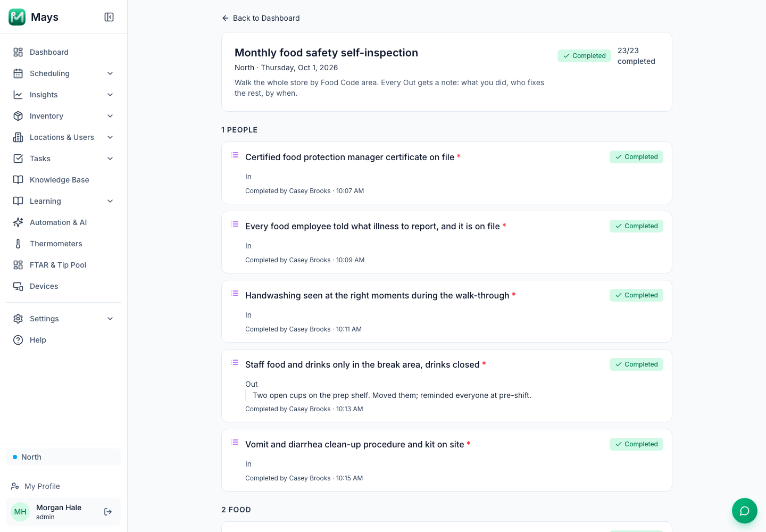The image size is (766, 532).
Task: Click the MH avatar thumbnail
Action: click(x=20, y=512)
